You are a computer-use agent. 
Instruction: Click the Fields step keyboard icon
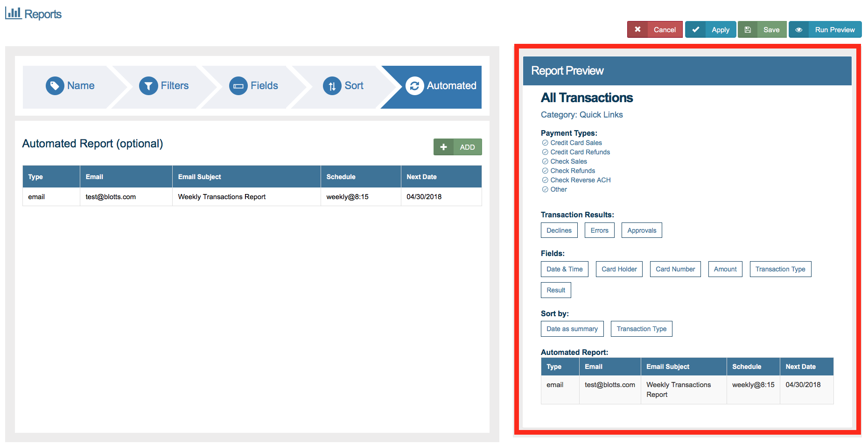(x=238, y=86)
